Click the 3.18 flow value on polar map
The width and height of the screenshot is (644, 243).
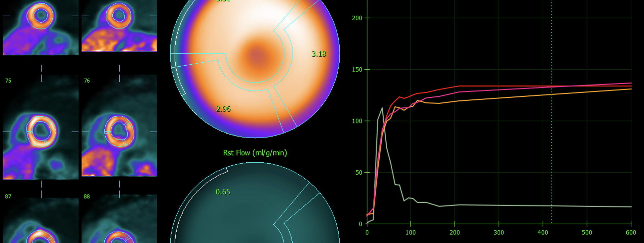tap(319, 54)
